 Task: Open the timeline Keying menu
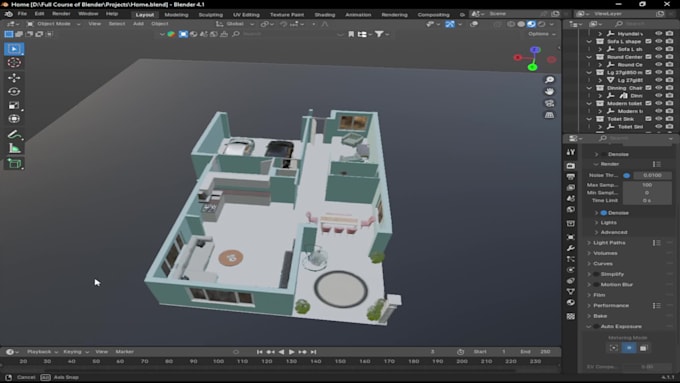tap(76, 352)
